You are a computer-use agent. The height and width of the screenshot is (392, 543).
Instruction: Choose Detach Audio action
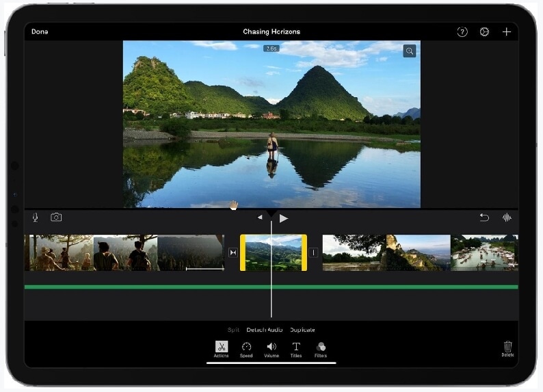click(x=264, y=330)
